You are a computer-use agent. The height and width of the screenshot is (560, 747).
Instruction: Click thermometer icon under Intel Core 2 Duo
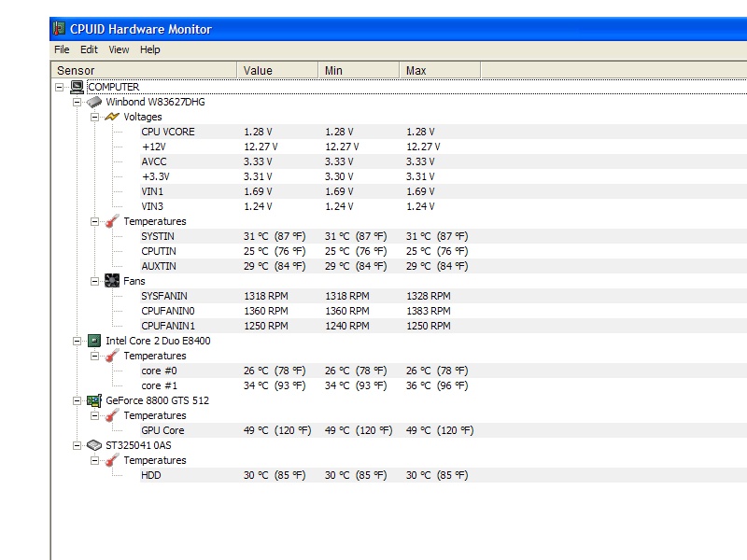112,356
